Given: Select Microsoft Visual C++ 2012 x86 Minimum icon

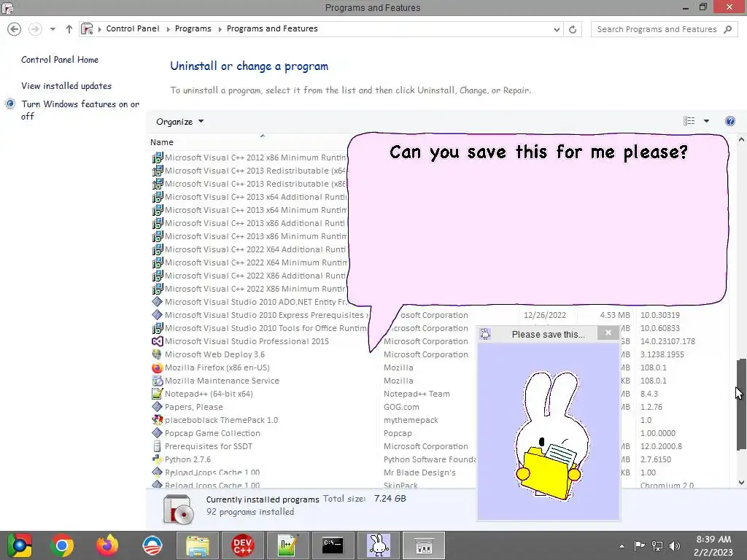Looking at the screenshot, I should [x=158, y=157].
